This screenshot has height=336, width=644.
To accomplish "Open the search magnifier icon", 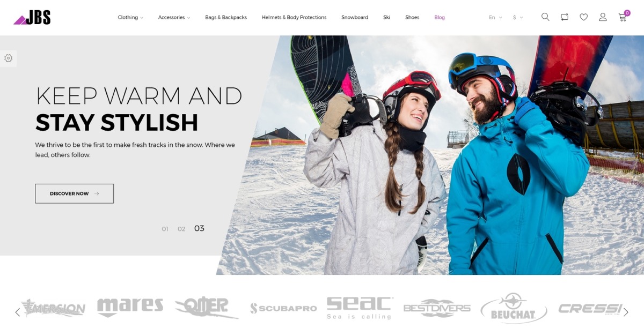I will click(x=545, y=17).
